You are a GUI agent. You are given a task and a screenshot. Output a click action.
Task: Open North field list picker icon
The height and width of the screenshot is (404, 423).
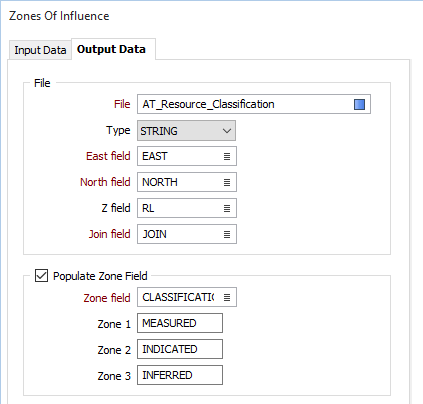click(x=227, y=182)
